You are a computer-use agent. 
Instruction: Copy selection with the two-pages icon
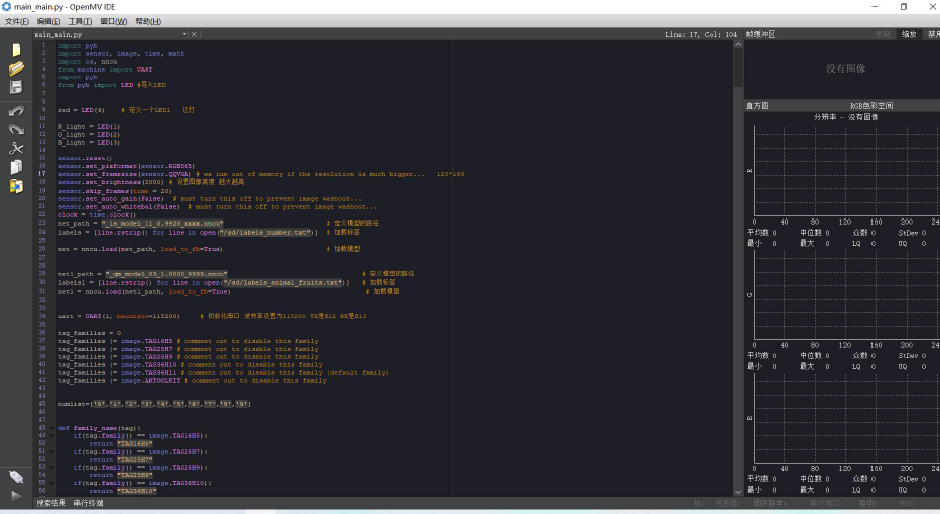pyautogui.click(x=16, y=167)
